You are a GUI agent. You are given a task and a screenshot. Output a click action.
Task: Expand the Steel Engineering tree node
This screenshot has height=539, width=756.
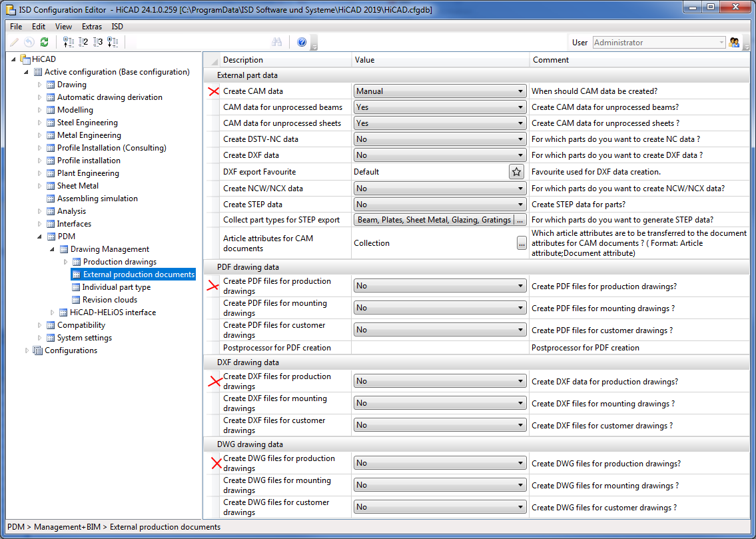coord(40,123)
